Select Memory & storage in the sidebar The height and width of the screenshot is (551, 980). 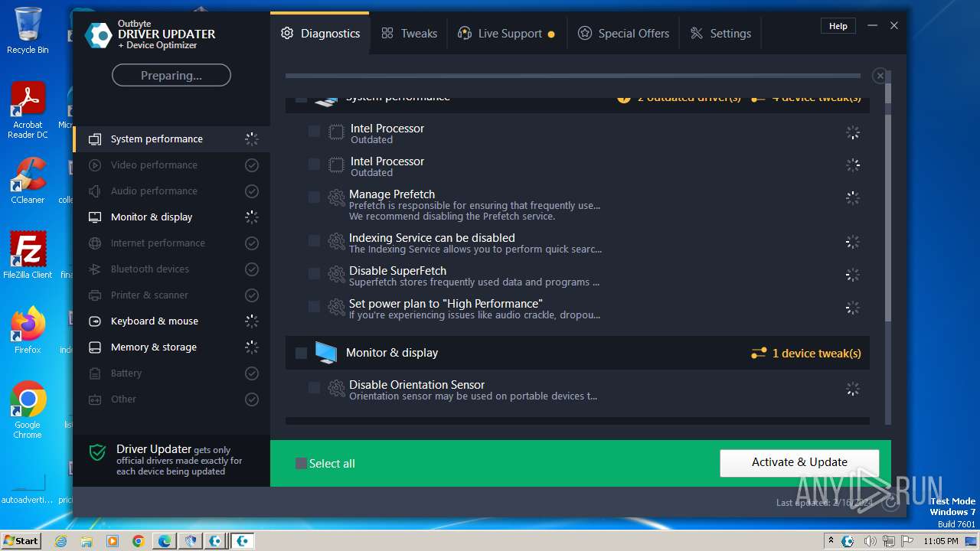coord(171,347)
